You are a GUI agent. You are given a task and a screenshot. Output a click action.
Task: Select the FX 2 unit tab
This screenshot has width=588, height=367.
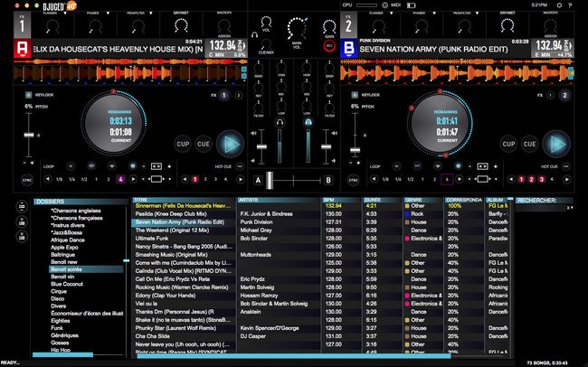(x=348, y=24)
